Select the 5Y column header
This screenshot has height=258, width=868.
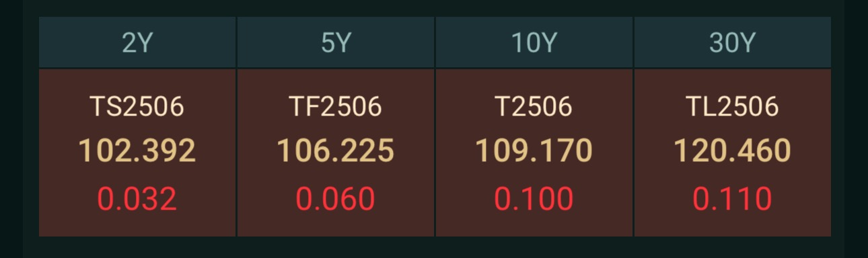click(x=336, y=43)
